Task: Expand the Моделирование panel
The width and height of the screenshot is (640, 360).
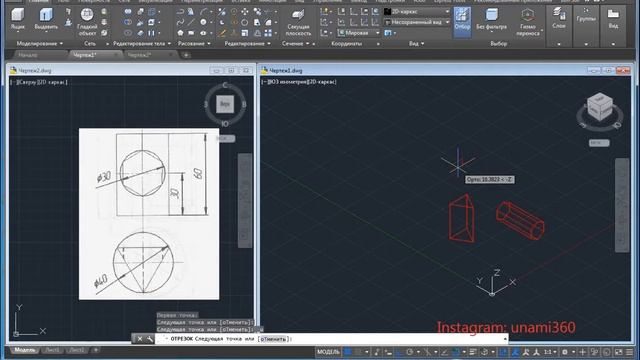Action: [40, 44]
